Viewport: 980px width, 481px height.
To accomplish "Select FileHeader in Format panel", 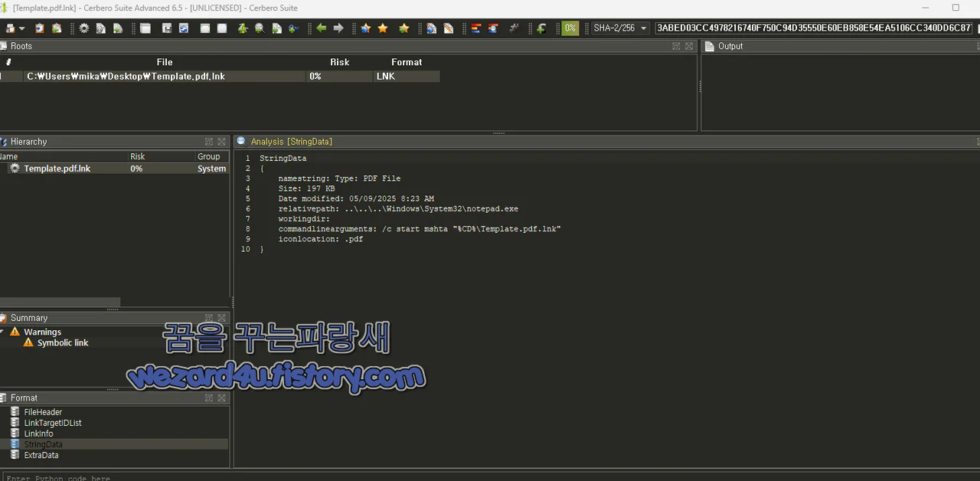I will click(43, 412).
